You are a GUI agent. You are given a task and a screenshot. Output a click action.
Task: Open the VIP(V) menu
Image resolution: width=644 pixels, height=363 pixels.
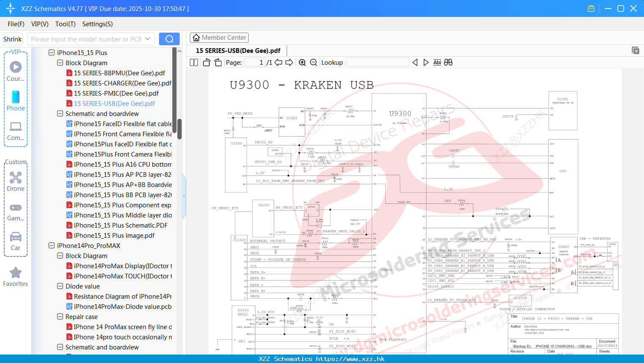40,24
